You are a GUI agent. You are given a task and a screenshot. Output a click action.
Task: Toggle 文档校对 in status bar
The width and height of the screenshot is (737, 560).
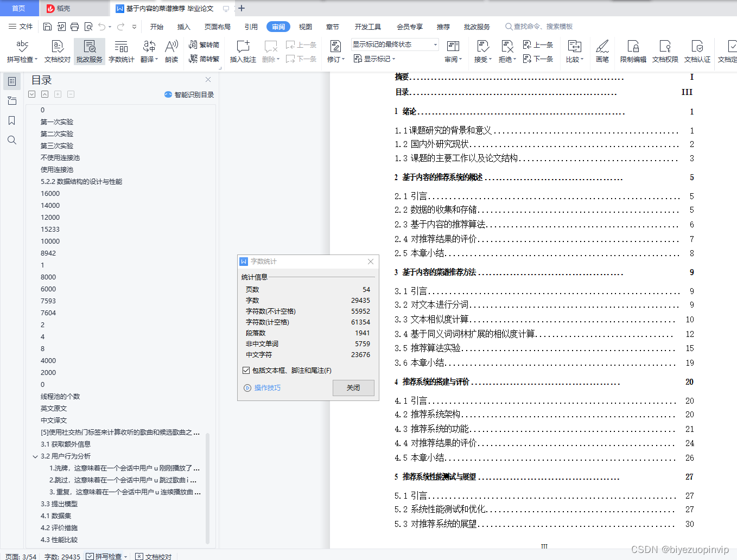[x=153, y=556]
